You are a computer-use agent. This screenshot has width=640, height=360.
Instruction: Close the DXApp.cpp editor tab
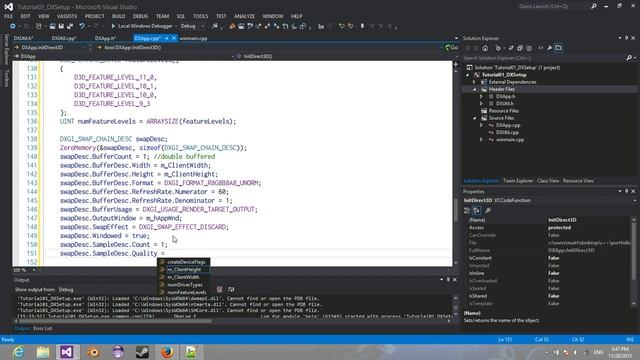(x=174, y=38)
